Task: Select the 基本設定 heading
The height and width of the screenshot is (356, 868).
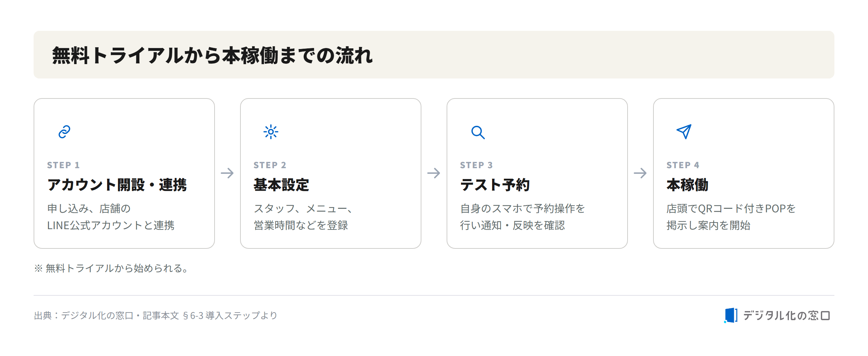Action: click(x=281, y=185)
